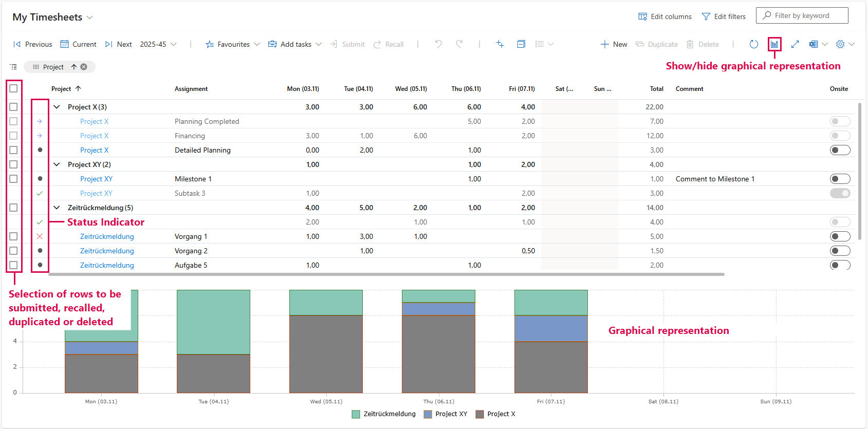The height and width of the screenshot is (429, 868).
Task: Remove the Project grouping chip
Action: coord(84,67)
